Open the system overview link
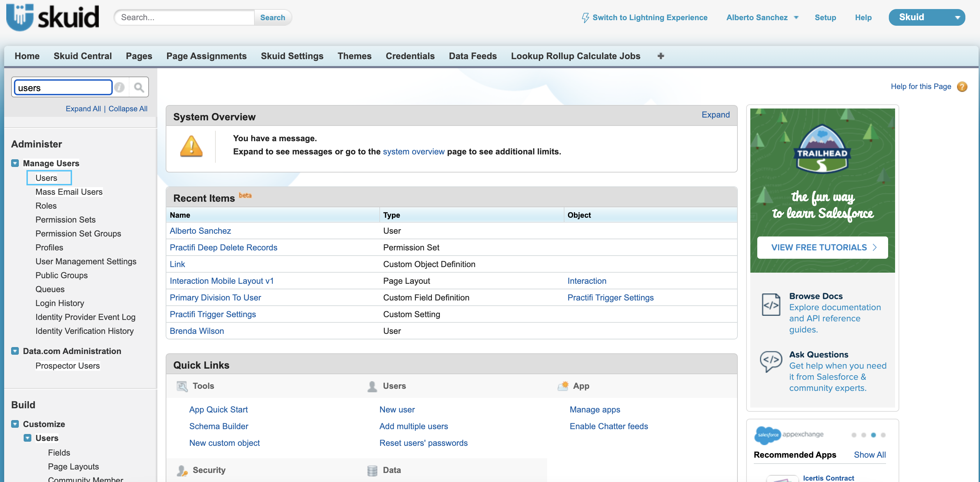This screenshot has height=482, width=980. coord(413,152)
